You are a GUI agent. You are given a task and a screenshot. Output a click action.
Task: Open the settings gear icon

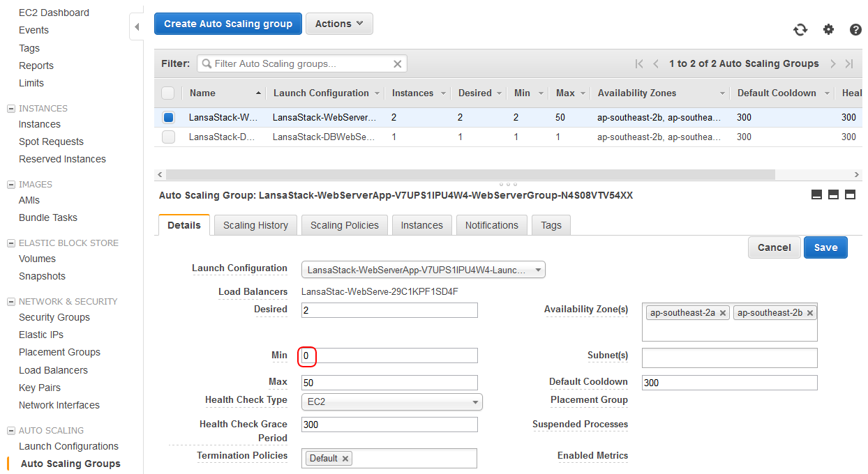pos(828,29)
